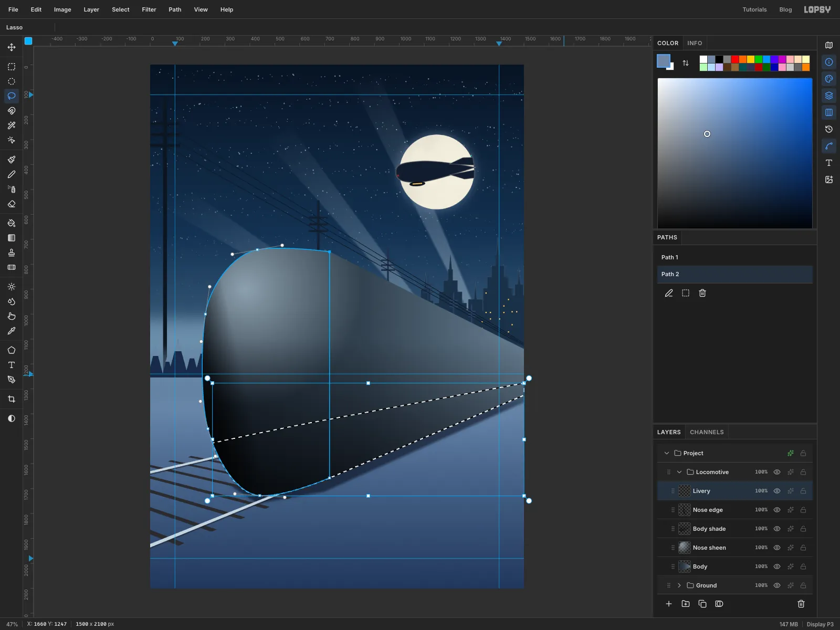Toggle visibility of Locomotive group

(x=777, y=472)
